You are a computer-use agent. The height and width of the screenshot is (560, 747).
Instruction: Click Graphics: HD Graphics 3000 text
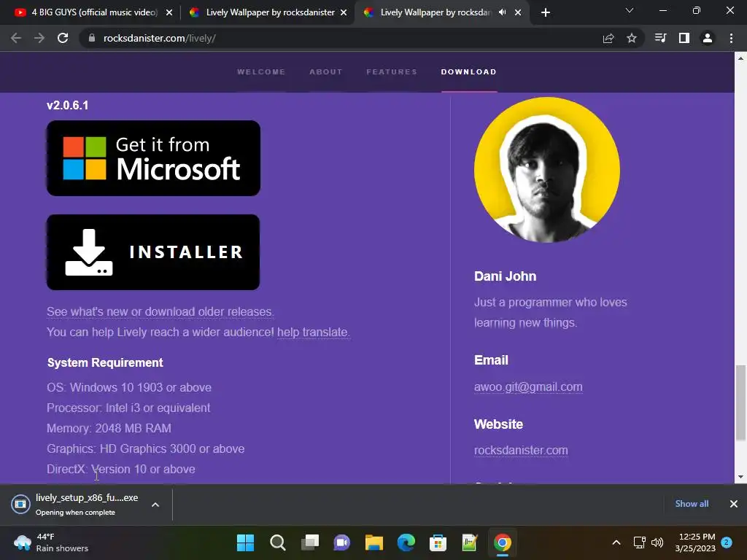coord(146,449)
